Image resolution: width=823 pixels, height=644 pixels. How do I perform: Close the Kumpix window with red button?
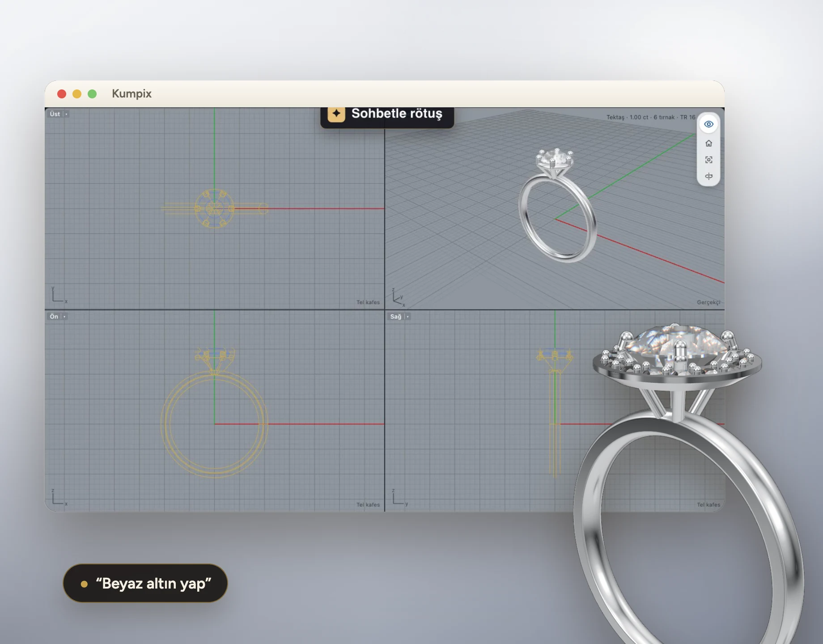[62, 94]
